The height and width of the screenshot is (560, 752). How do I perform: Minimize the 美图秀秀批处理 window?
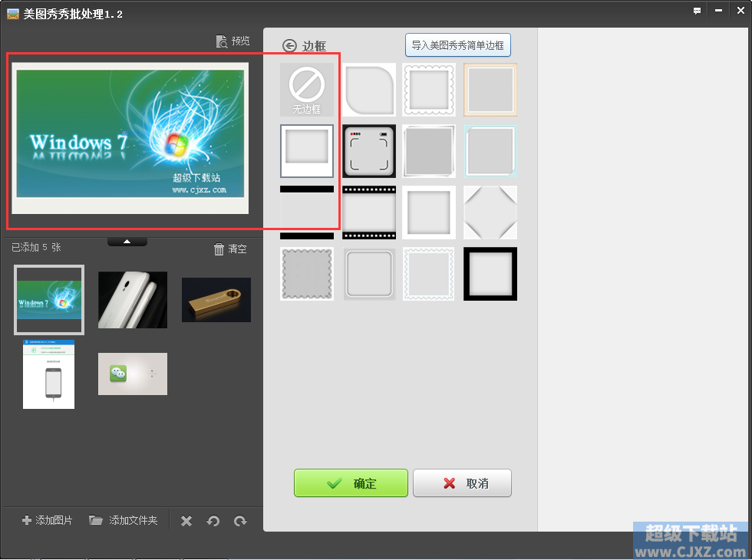point(718,11)
